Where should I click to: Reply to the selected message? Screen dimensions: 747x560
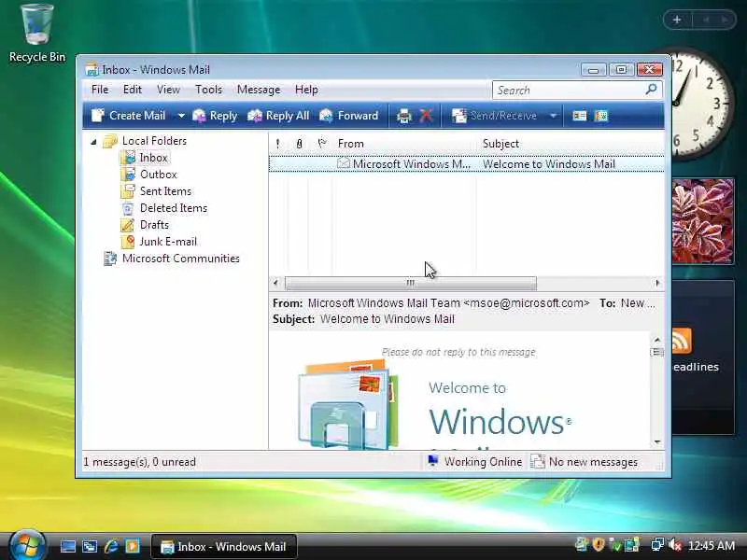tap(215, 116)
